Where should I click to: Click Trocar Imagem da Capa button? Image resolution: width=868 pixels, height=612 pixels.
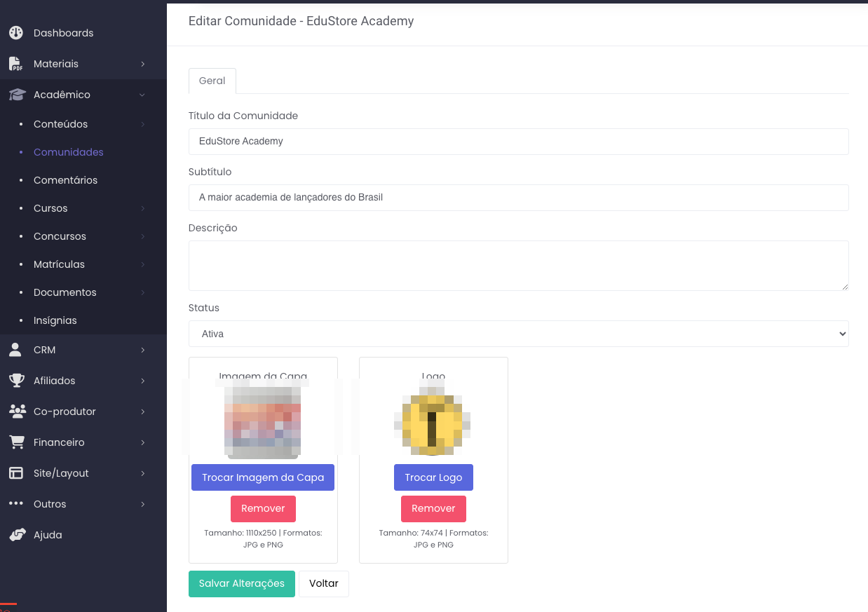coord(263,477)
